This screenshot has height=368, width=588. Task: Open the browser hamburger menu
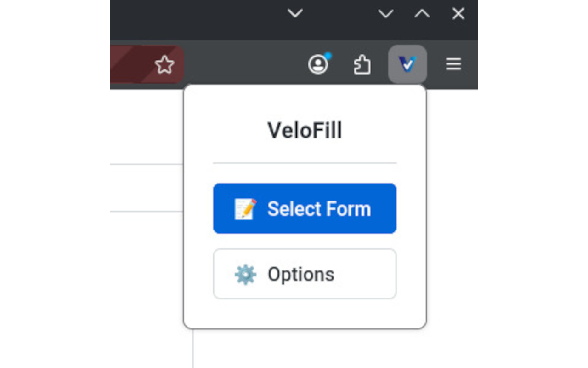(x=453, y=64)
